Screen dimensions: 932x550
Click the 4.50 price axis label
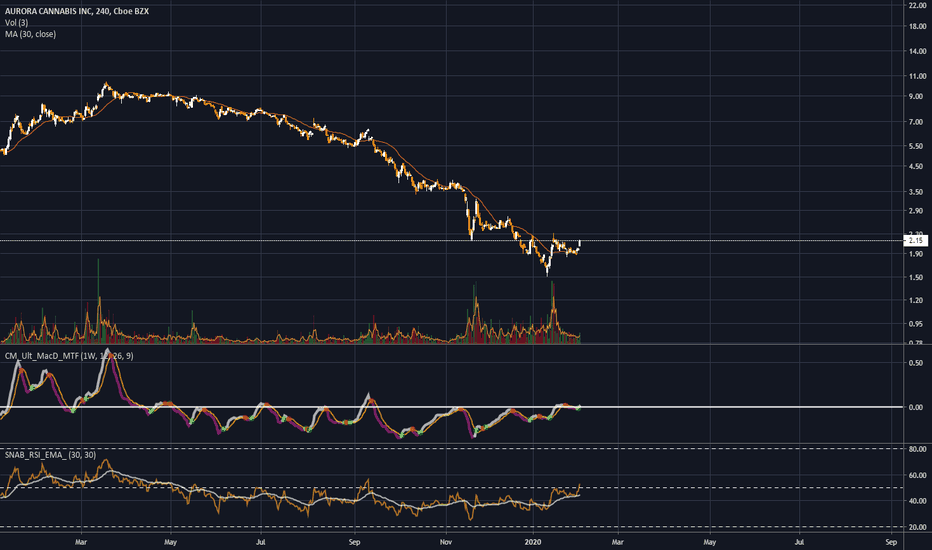915,166
